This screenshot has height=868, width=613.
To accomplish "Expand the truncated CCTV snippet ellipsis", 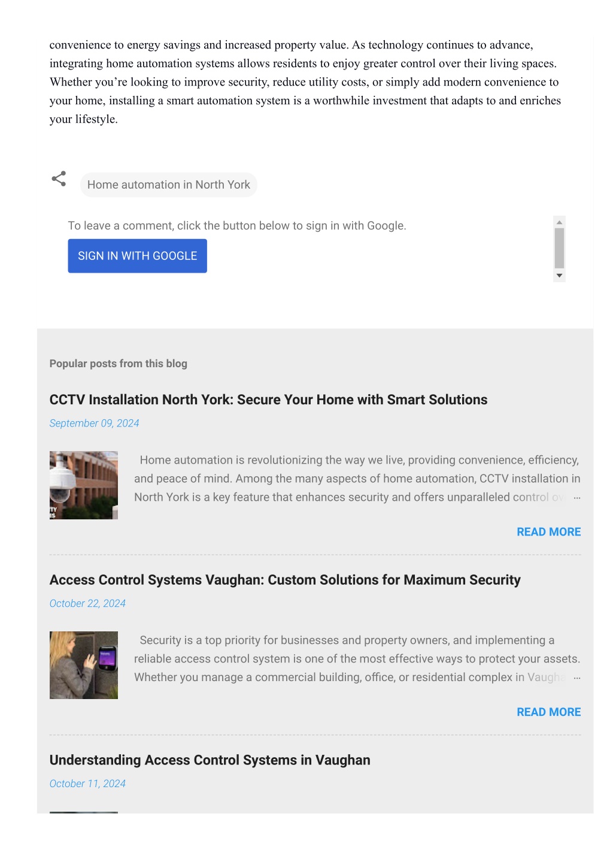I will tap(577, 498).
